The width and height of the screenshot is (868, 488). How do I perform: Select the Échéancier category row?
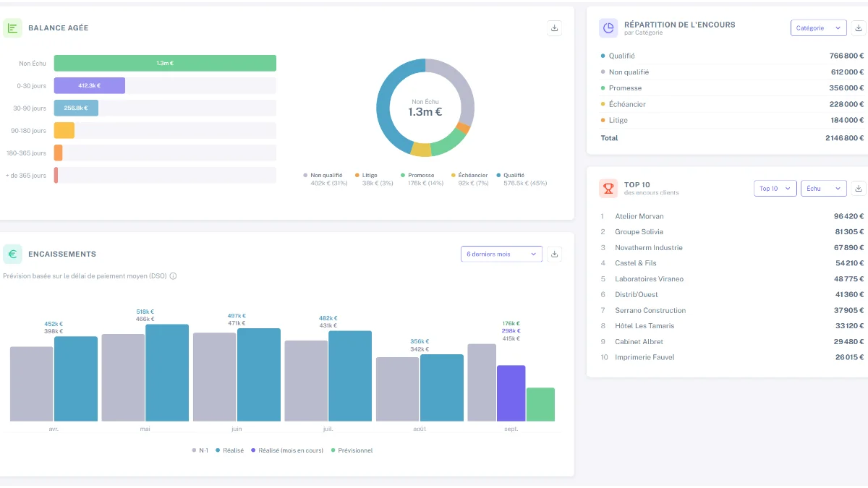coord(732,104)
